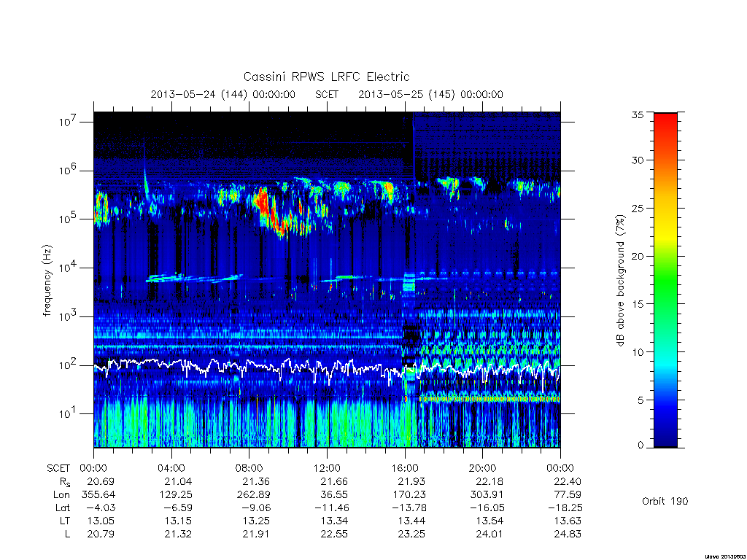
Task: Click the L value 24.83
Action: [x=568, y=534]
